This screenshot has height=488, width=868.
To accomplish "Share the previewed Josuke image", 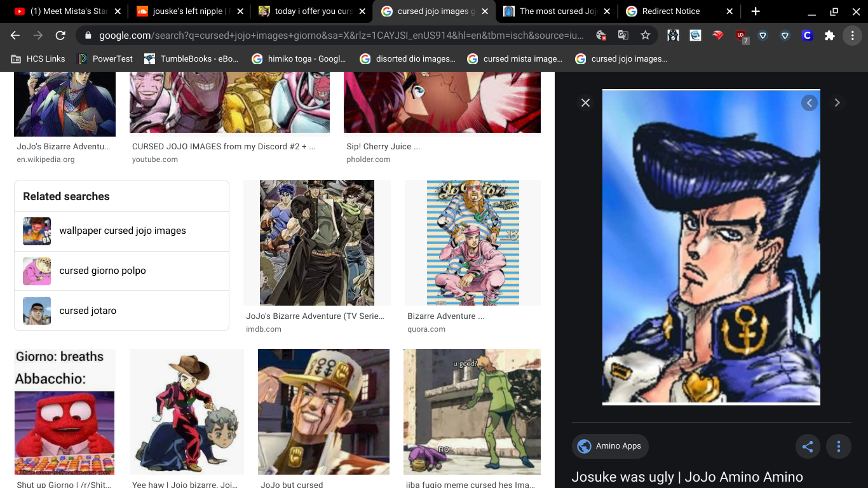I will (x=808, y=447).
